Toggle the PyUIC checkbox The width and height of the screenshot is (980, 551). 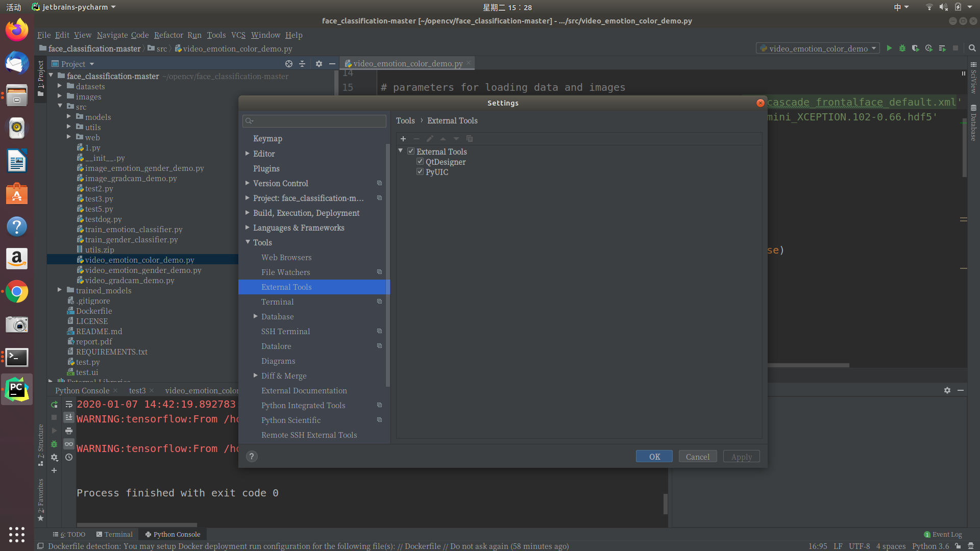[420, 172]
